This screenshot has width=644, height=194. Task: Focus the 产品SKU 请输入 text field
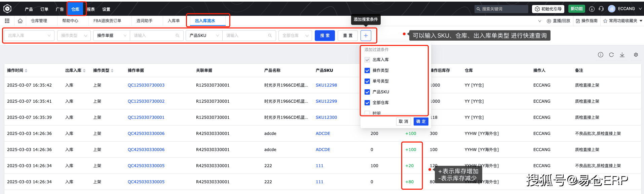249,36
